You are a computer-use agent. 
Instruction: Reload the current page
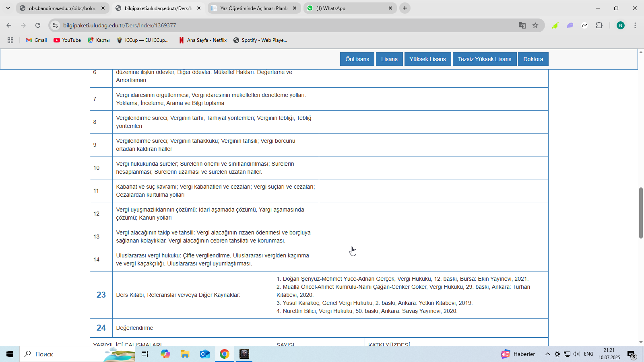[38, 25]
